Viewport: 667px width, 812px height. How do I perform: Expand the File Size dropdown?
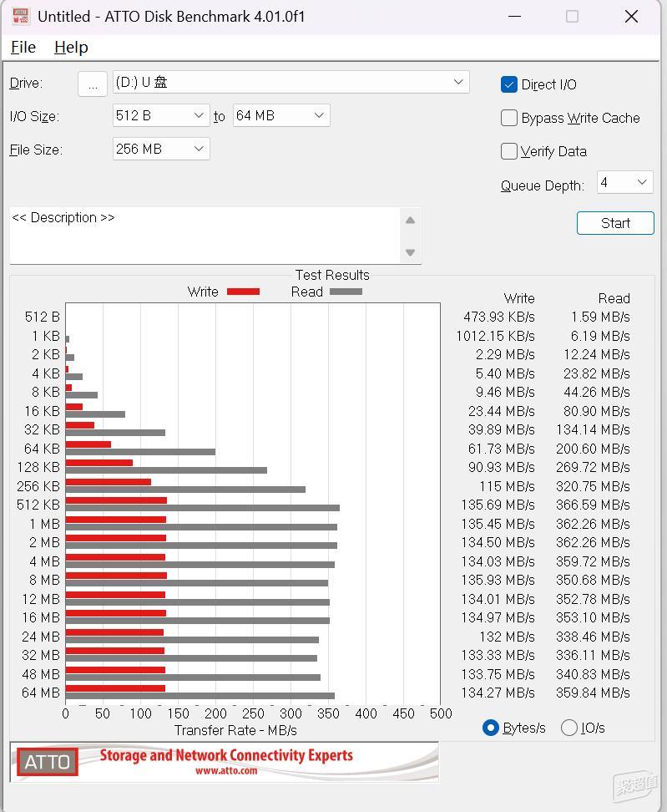pos(161,149)
